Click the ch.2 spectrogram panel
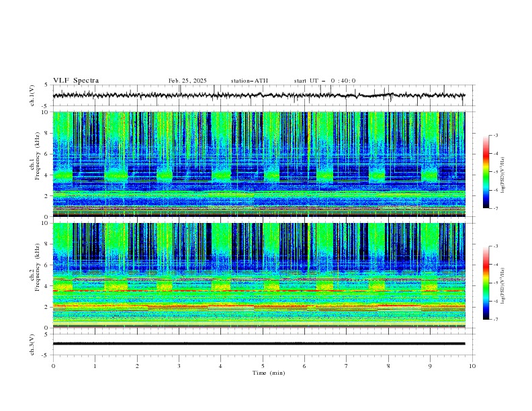 [259, 275]
